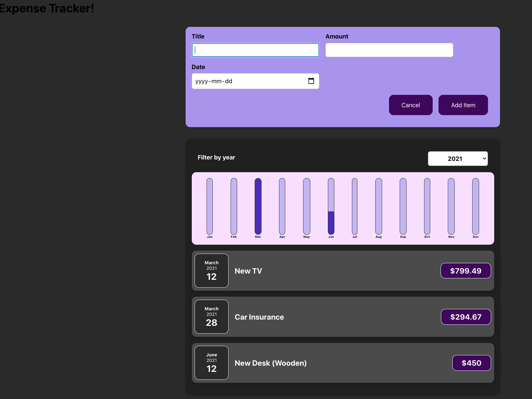Click the Filter by year label

pos(217,157)
